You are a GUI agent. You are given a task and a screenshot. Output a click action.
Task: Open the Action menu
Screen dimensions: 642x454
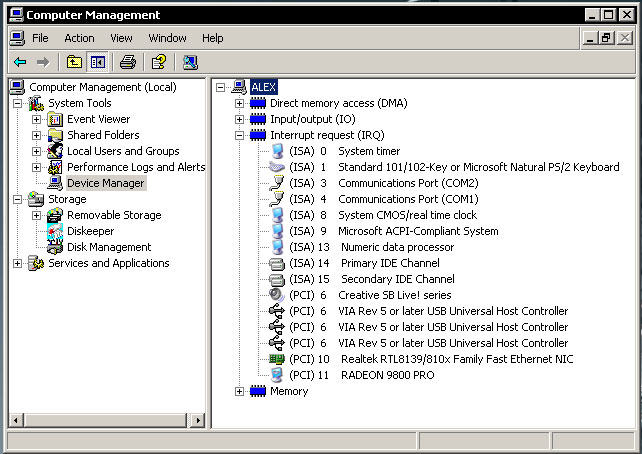click(79, 38)
